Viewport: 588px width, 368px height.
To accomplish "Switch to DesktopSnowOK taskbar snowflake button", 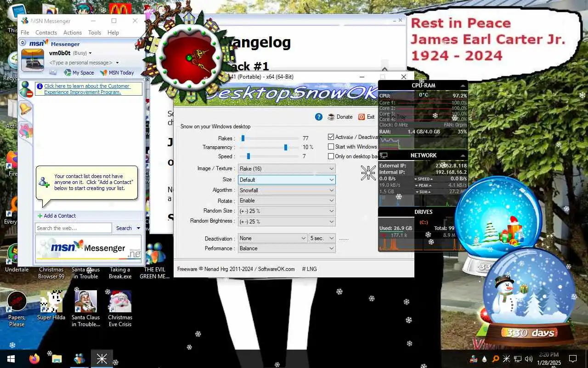I will tap(102, 359).
